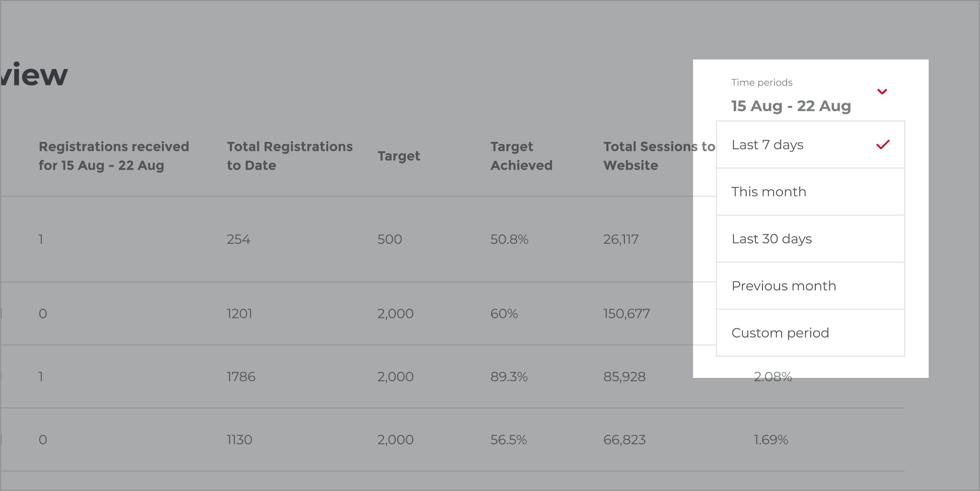
Task: Click the Target column header
Action: pyautogui.click(x=399, y=156)
